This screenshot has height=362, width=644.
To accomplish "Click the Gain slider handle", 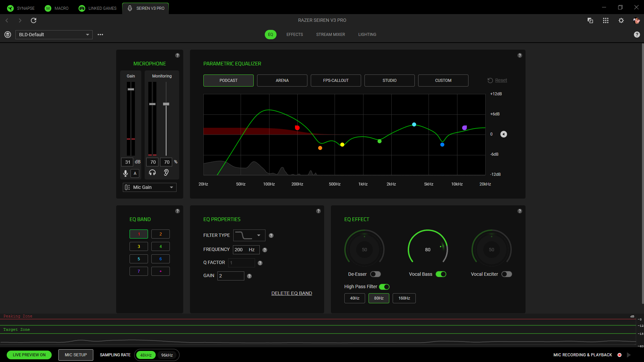I will (131, 89).
